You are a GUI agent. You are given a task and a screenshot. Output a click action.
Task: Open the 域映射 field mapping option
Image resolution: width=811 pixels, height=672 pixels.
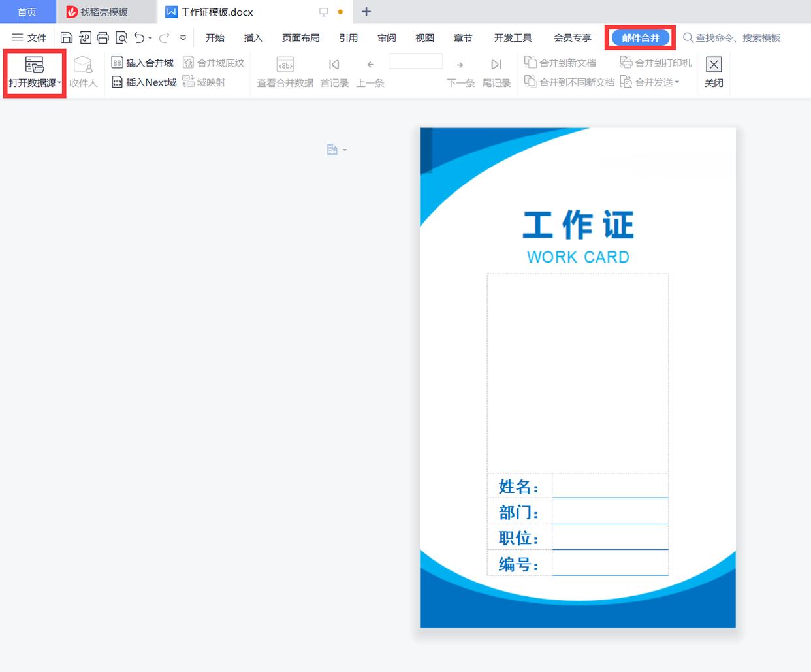click(x=204, y=82)
